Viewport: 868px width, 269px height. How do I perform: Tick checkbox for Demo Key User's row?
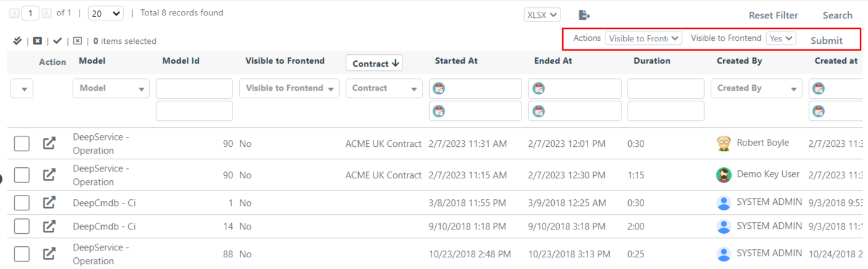[22, 175]
